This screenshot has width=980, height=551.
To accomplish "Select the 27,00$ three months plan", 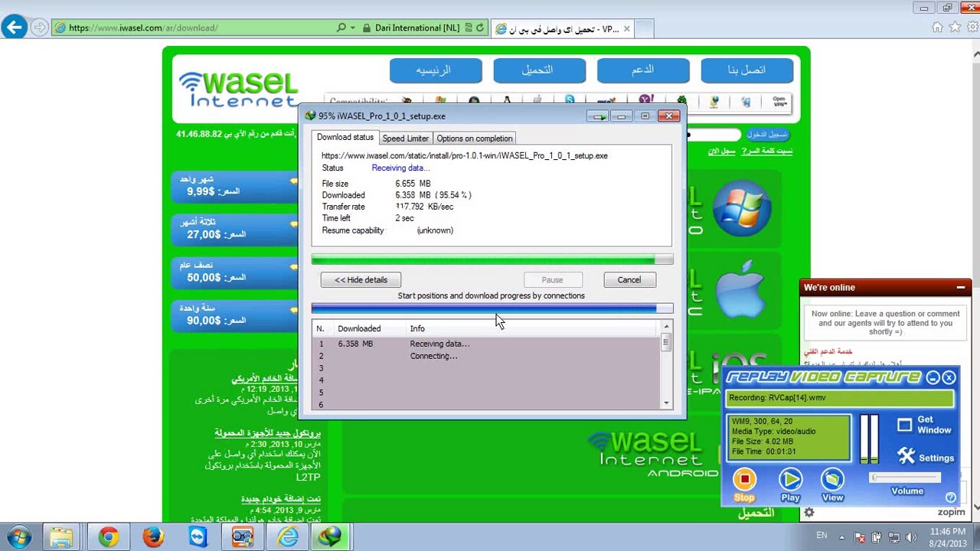I will pyautogui.click(x=236, y=229).
